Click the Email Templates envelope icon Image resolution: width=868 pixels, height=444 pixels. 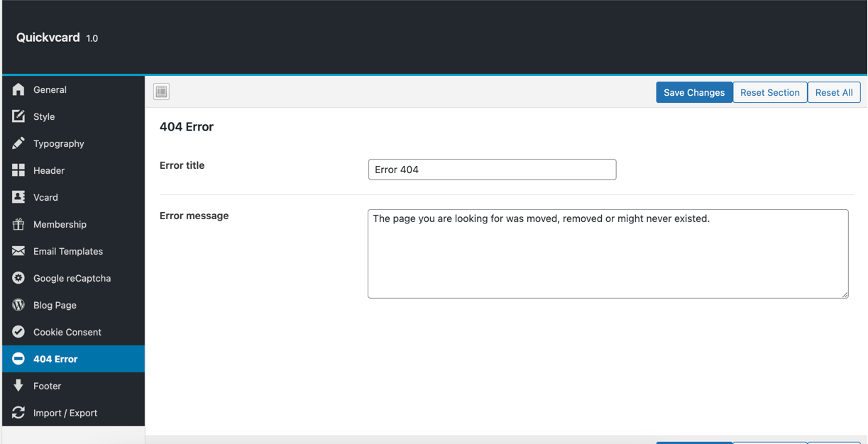(x=18, y=251)
